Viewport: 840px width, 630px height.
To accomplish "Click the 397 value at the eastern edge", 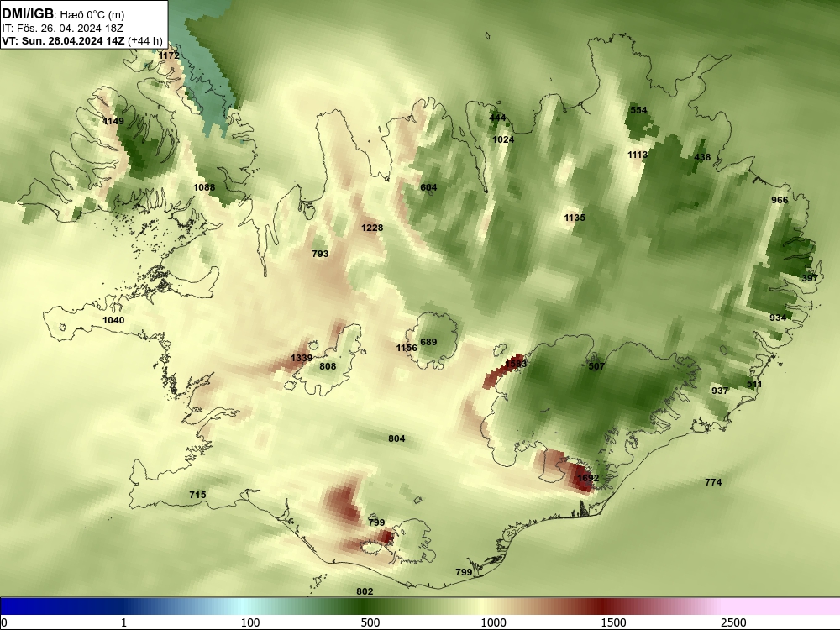I will (x=810, y=278).
